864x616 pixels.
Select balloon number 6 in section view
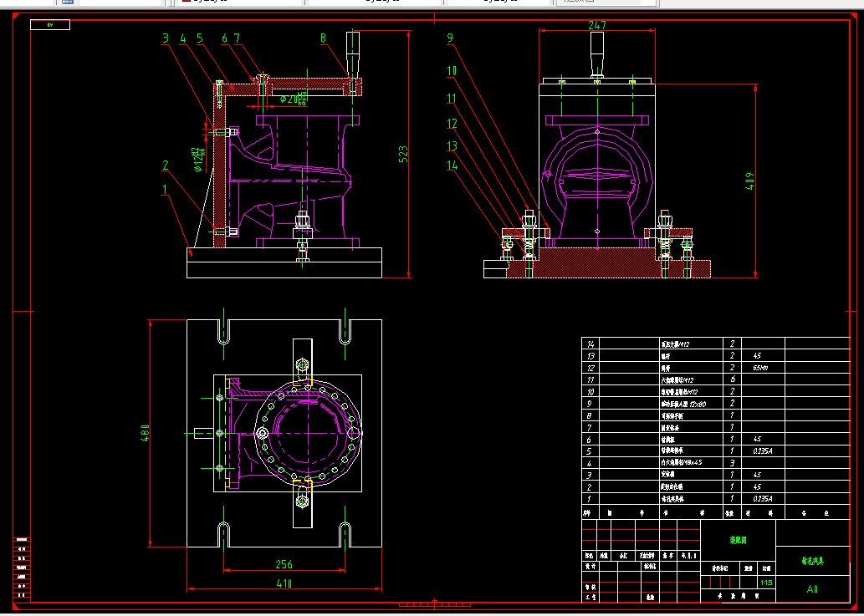coord(224,38)
